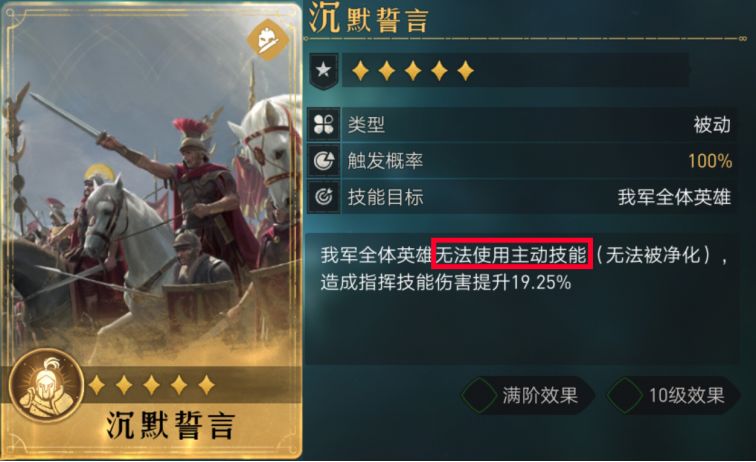
Task: Click the 100% trigger probability value
Action: click(x=710, y=161)
